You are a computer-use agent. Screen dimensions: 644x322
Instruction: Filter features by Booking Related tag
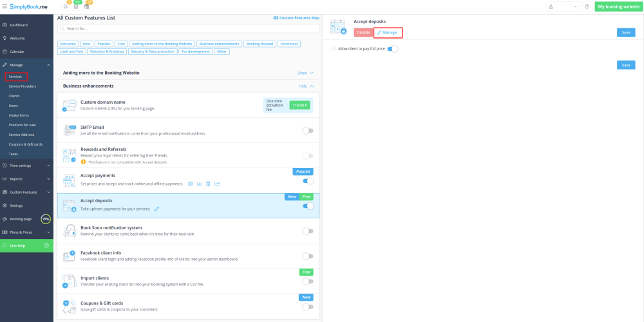click(260, 44)
